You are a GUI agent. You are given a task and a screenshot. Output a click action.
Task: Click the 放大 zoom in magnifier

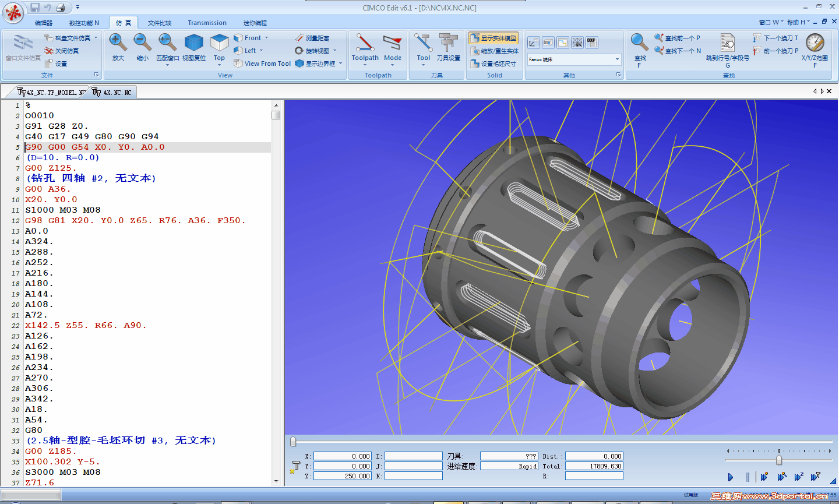pos(118,43)
